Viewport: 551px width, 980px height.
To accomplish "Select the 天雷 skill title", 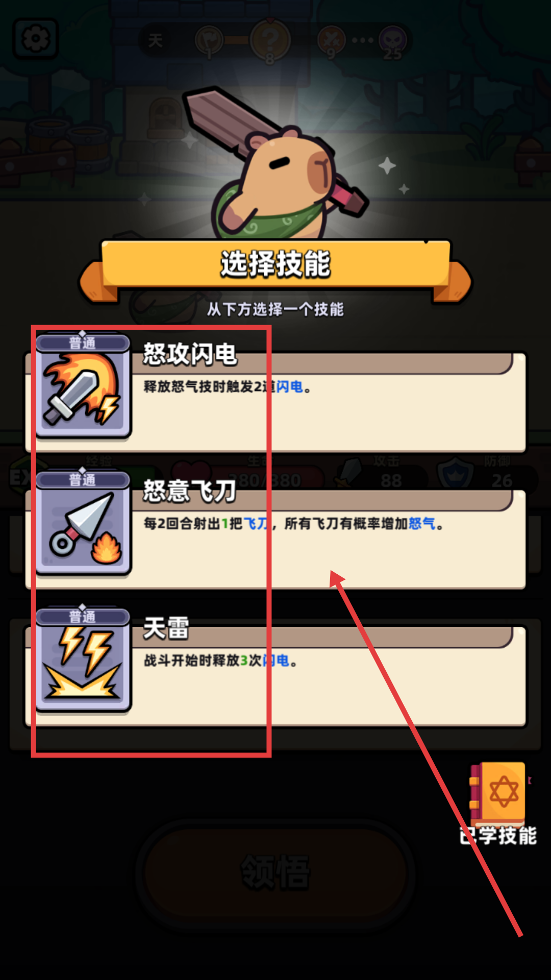I will (x=166, y=628).
